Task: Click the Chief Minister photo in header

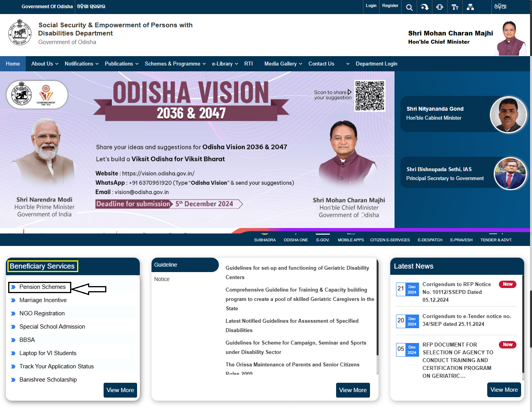Action: [x=511, y=38]
